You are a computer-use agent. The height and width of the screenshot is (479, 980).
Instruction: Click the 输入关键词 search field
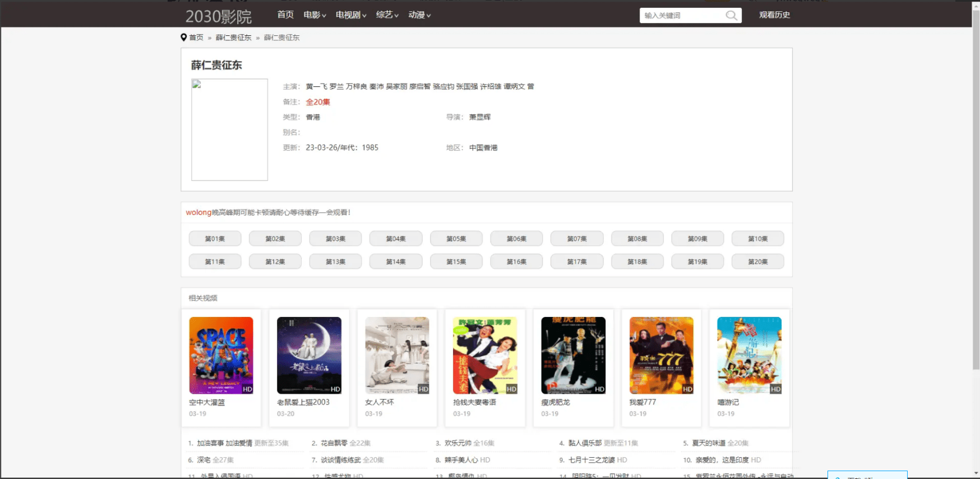(x=682, y=16)
